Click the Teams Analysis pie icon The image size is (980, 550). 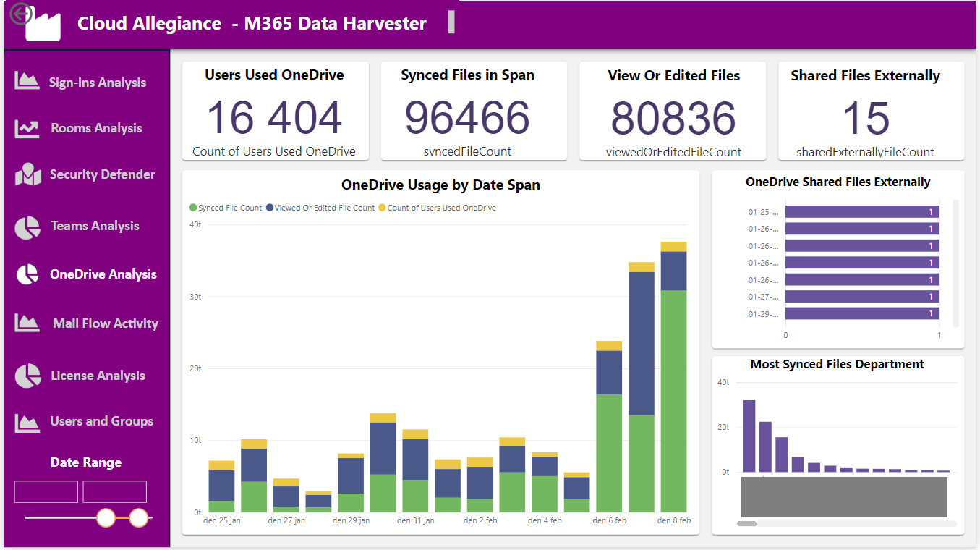tap(27, 227)
